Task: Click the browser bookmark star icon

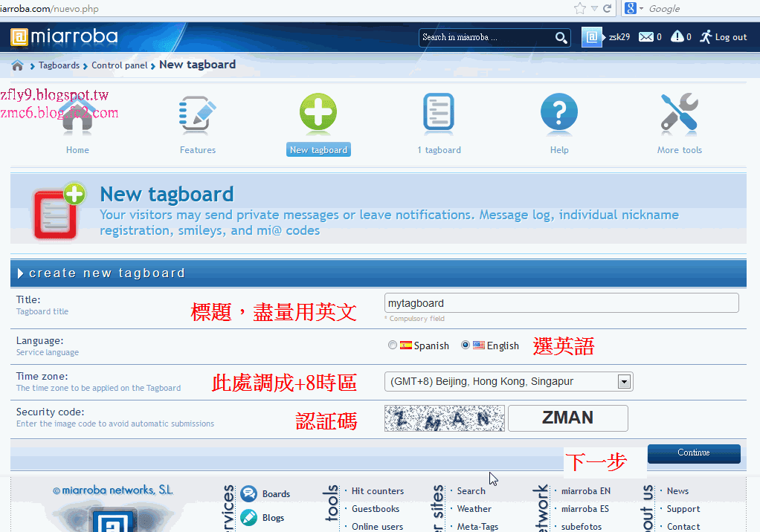Action: (580, 8)
